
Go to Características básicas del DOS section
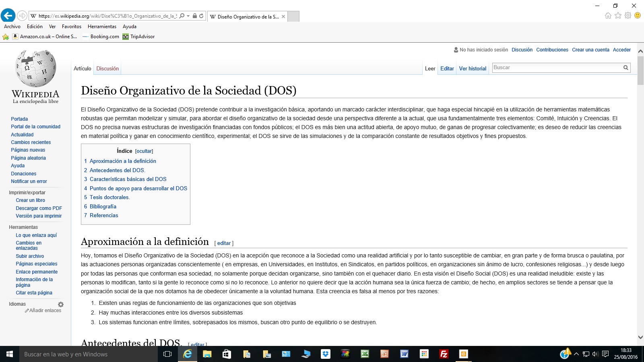click(128, 179)
